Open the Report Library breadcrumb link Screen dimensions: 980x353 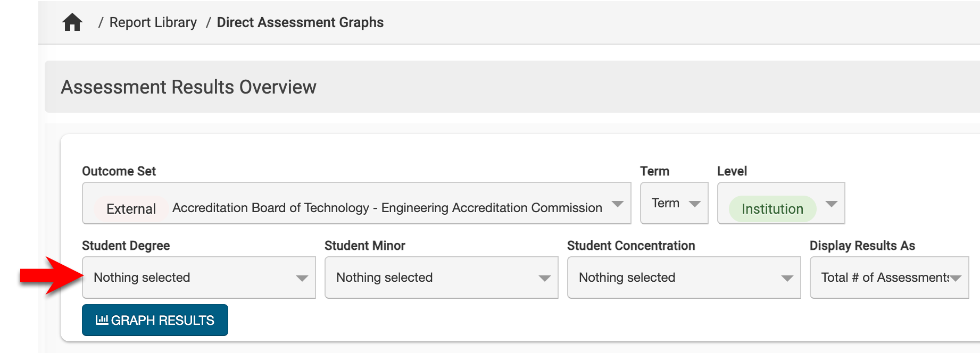click(x=153, y=22)
